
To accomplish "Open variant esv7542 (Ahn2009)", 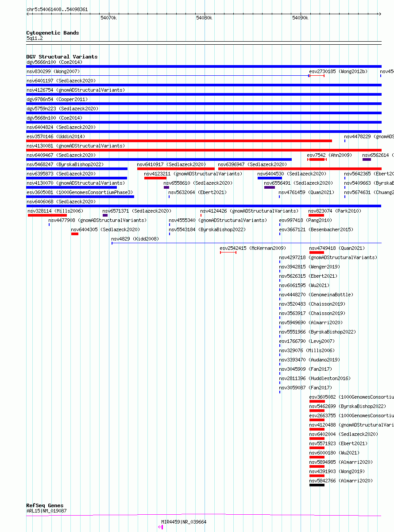I will [x=329, y=155].
